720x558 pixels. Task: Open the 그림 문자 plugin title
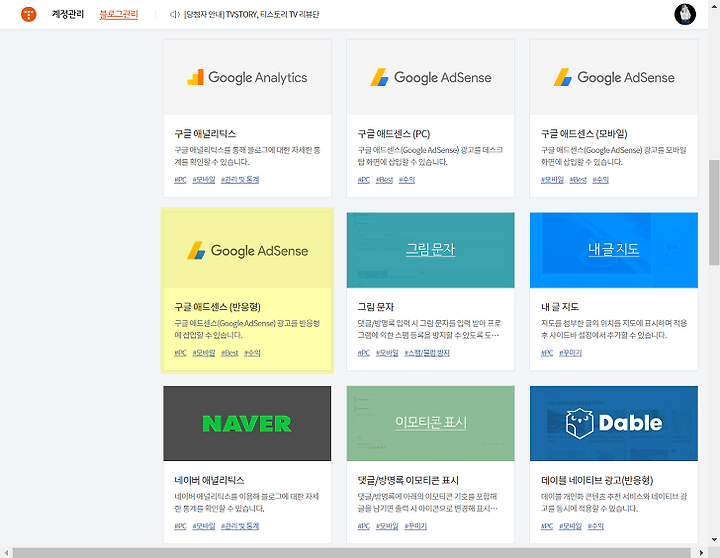click(376, 307)
